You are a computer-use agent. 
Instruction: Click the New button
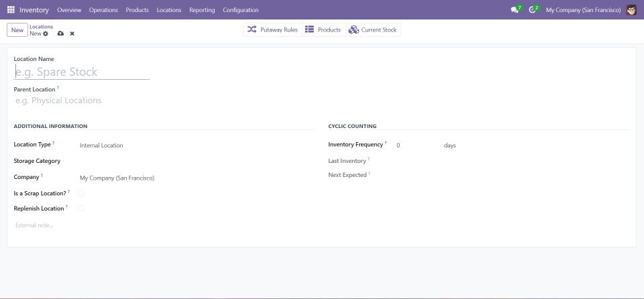(17, 30)
